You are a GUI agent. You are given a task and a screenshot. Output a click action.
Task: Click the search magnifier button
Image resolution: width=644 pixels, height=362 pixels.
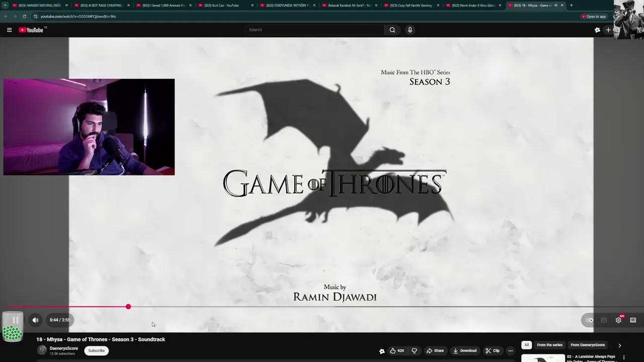pyautogui.click(x=392, y=30)
